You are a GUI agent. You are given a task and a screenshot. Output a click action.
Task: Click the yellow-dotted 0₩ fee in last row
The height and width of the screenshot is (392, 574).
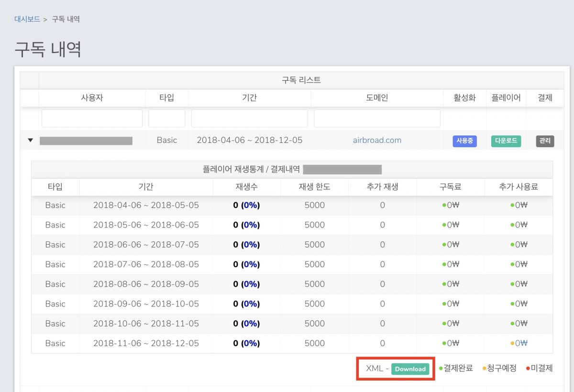[x=520, y=343]
